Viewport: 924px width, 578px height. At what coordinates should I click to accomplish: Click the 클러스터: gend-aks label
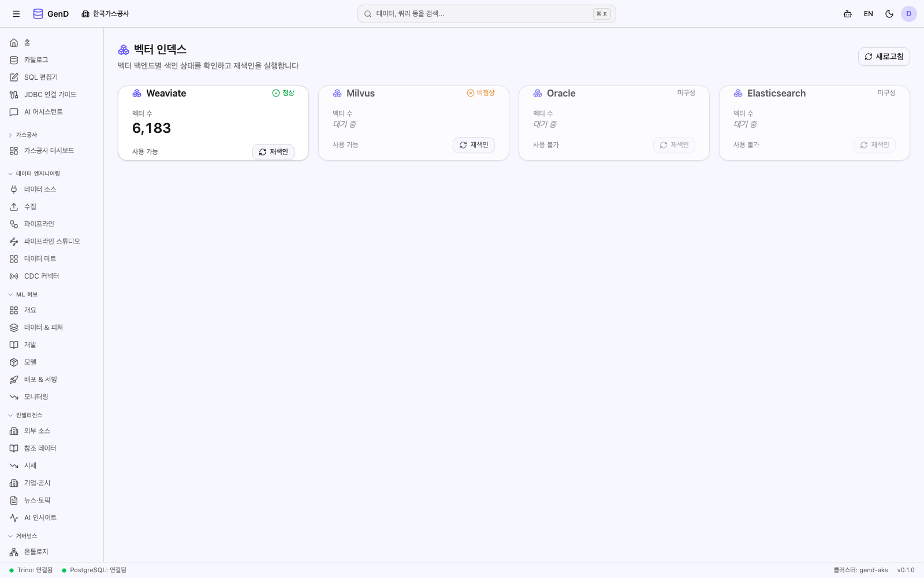tap(860, 570)
